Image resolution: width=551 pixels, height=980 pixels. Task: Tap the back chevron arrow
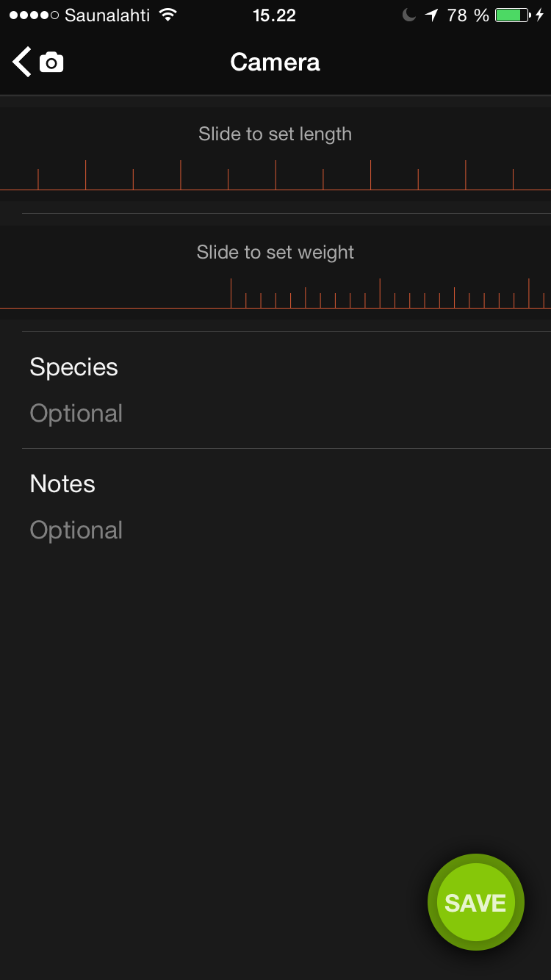pos(21,62)
